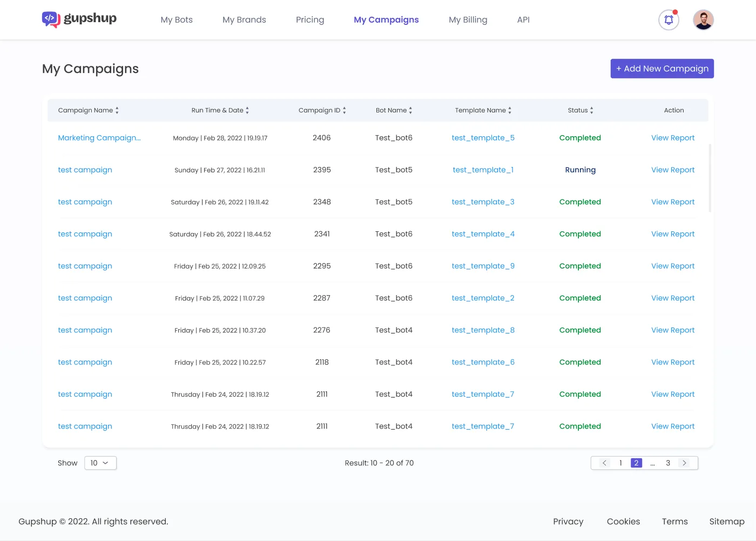Viewport: 756px width, 541px height.
Task: View Report for campaign 2295
Action: point(673,266)
